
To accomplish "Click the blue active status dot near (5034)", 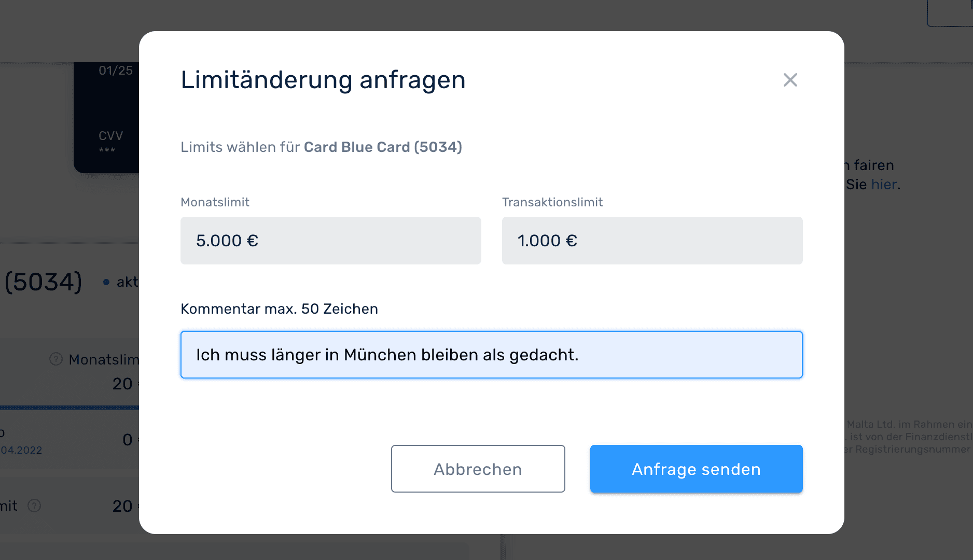I will [105, 282].
